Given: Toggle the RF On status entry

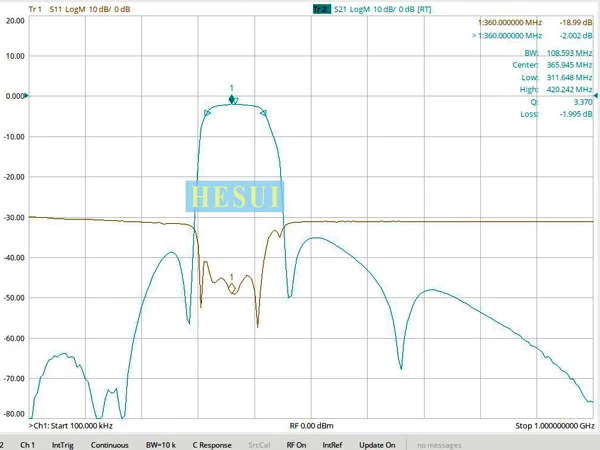Looking at the screenshot, I should (x=296, y=445).
